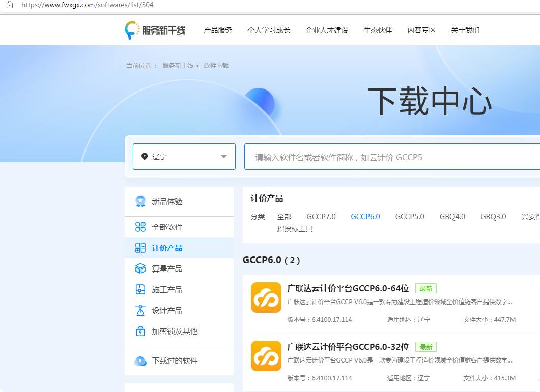Open the 内容专区 navigation menu

422,31
